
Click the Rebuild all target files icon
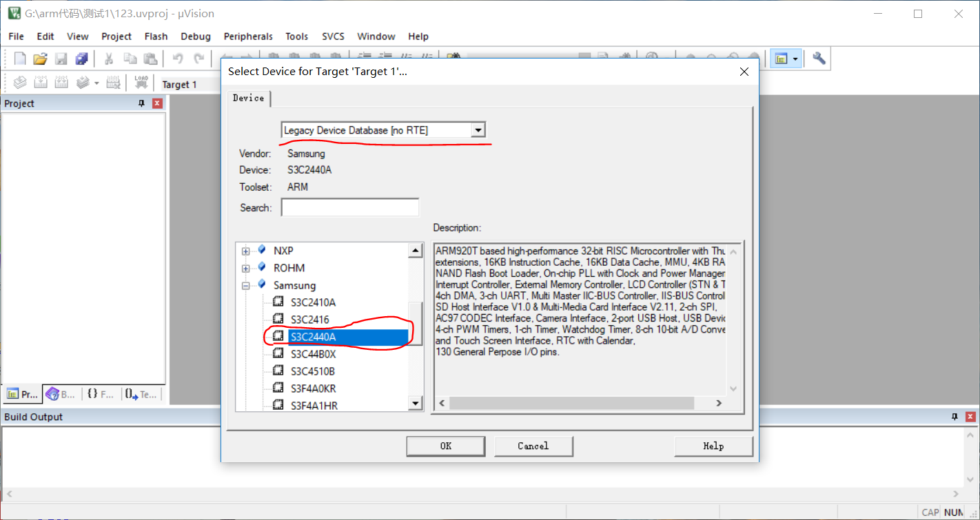pyautogui.click(x=61, y=83)
